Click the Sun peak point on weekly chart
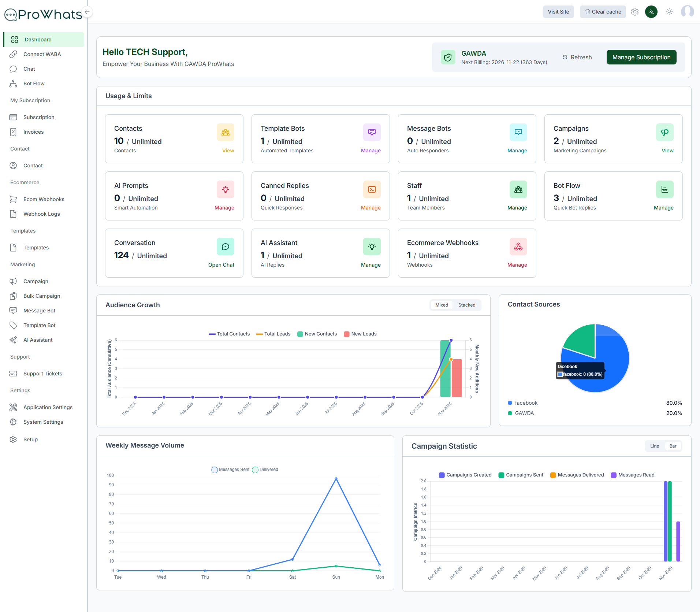This screenshot has height=612, width=700. click(x=336, y=479)
